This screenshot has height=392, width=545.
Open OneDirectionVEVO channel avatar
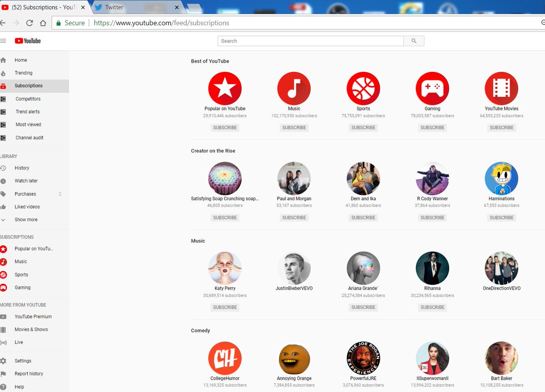click(501, 268)
